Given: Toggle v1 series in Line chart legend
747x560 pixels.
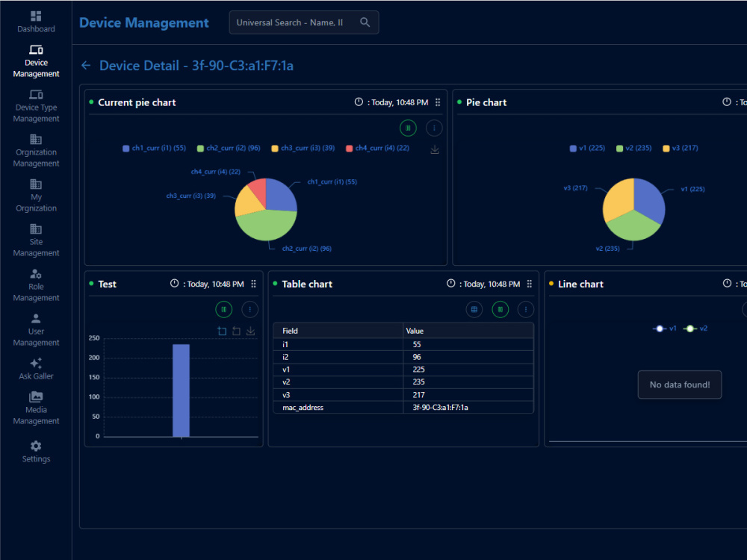Looking at the screenshot, I should 665,329.
